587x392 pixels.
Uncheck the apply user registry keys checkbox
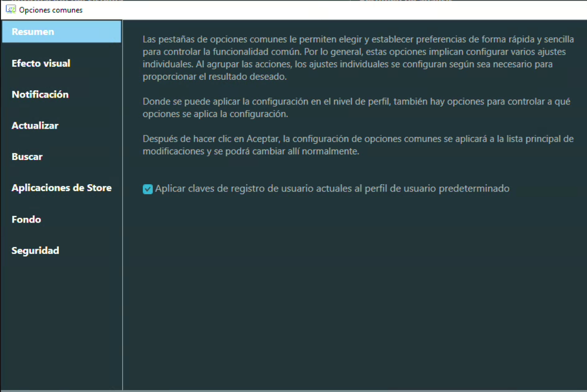click(148, 189)
